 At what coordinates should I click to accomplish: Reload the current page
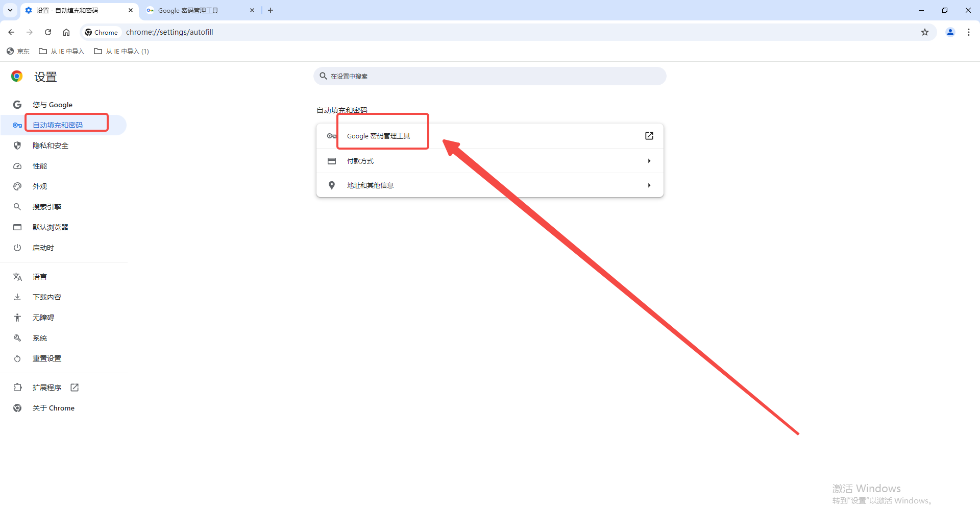tap(48, 32)
